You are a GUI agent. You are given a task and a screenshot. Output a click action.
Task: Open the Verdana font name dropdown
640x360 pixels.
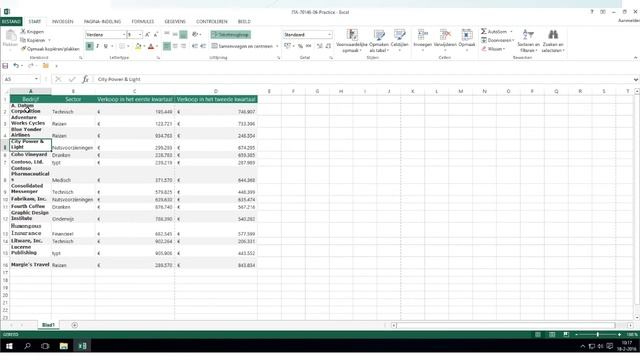124,35
